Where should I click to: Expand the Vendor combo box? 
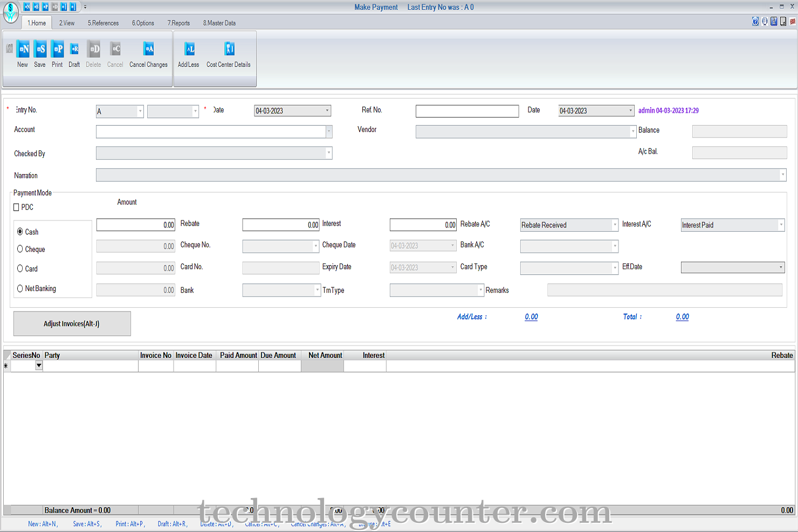[x=633, y=132]
